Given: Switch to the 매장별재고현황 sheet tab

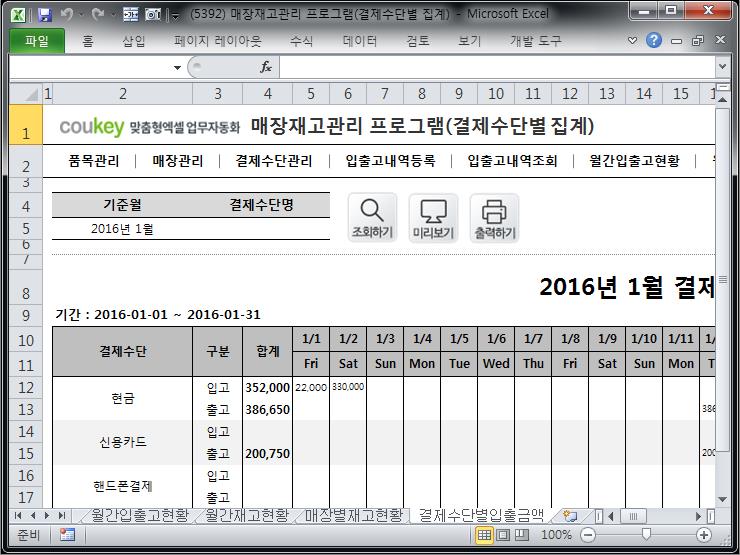Looking at the screenshot, I should (x=353, y=515).
